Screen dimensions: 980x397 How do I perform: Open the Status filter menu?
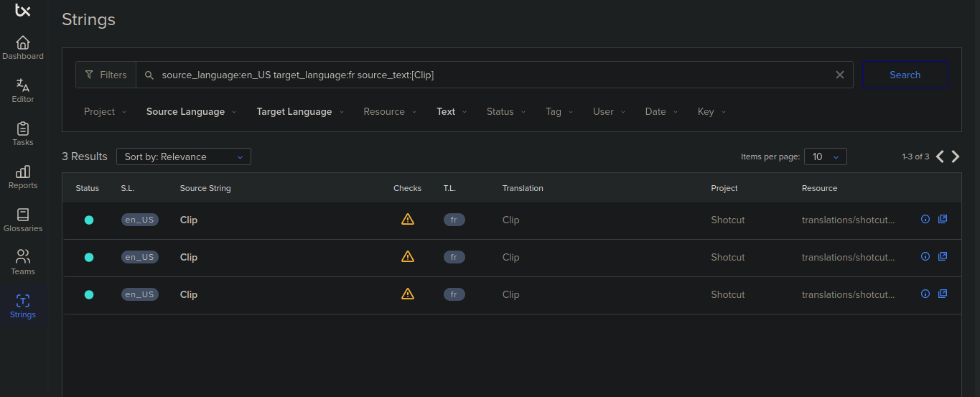tap(505, 112)
